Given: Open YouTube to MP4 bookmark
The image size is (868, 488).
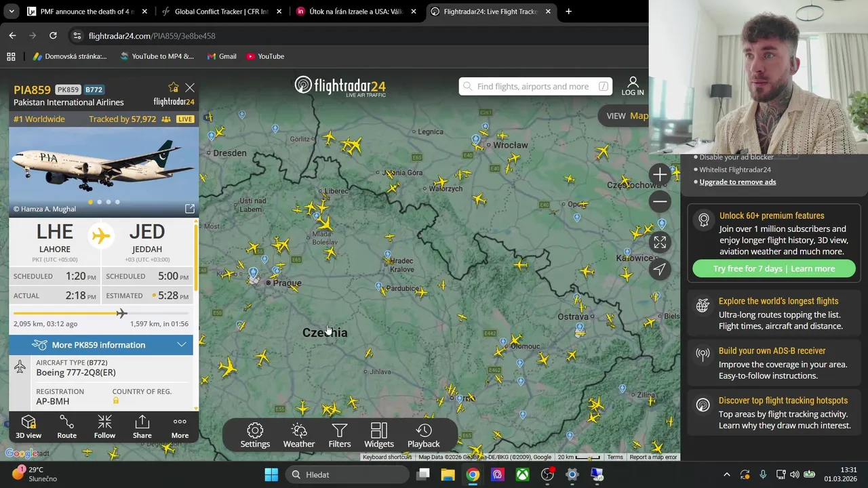Looking at the screenshot, I should click(x=157, y=56).
